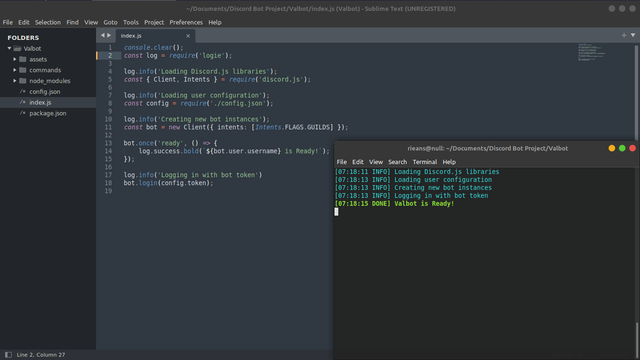Screen dimensions: 640x360
Task: Open the File menu in Sublime Text
Action: click(8, 22)
